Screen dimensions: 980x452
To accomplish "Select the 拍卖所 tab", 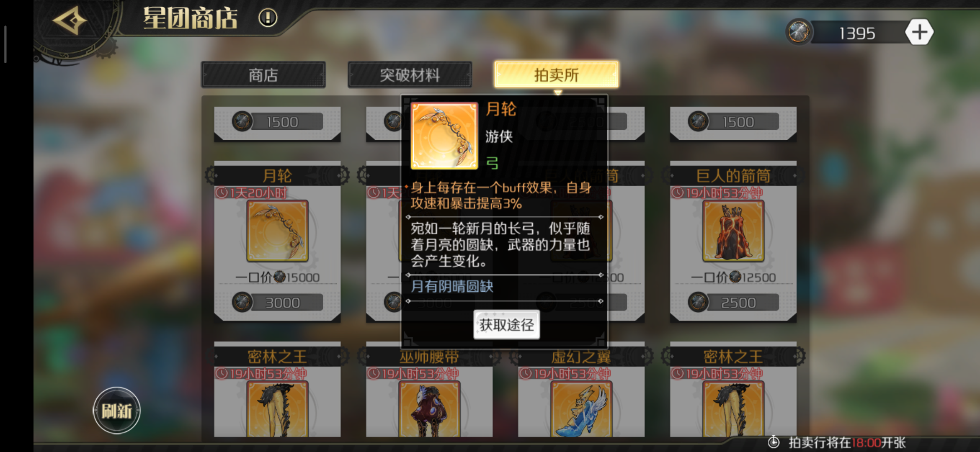I will pos(556,75).
